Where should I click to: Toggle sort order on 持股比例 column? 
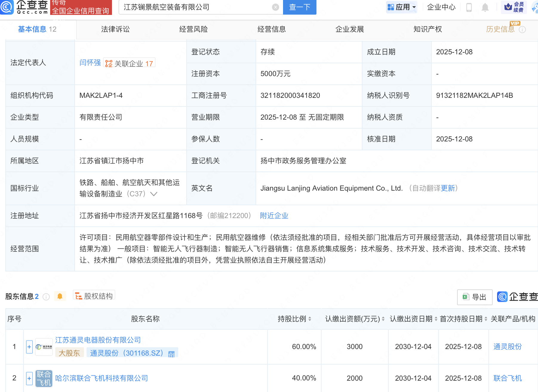pyautogui.click(x=310, y=319)
